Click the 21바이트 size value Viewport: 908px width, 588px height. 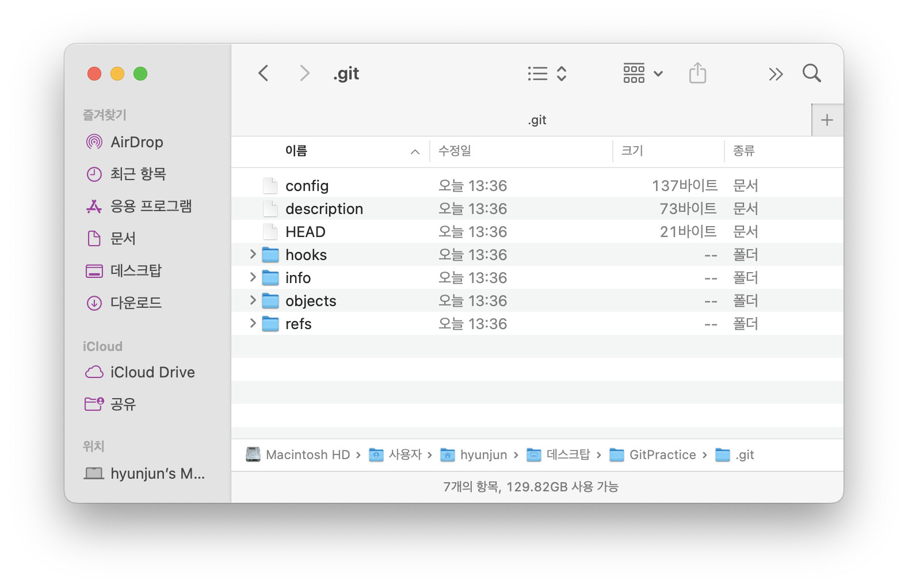[x=688, y=231]
